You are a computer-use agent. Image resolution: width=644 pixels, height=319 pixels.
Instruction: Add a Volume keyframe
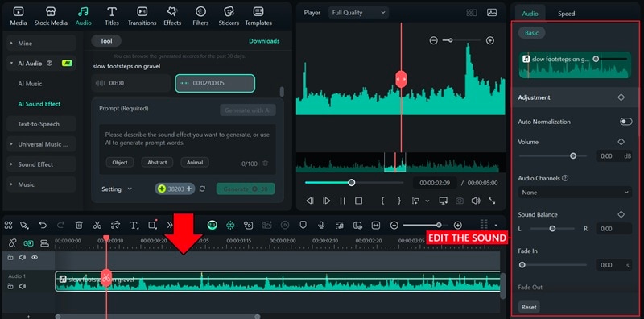point(621,142)
